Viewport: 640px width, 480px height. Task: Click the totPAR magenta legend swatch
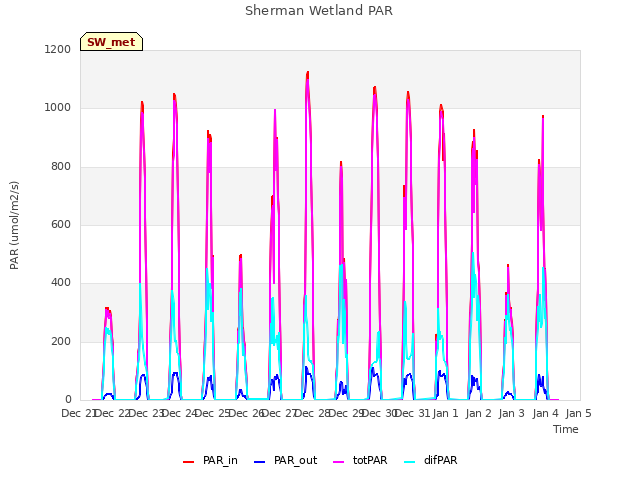pos(338,462)
